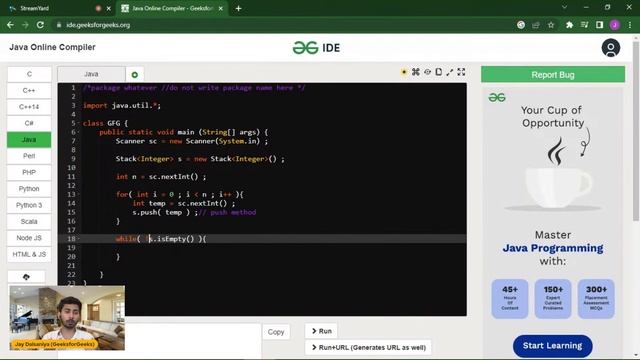The height and width of the screenshot is (360, 640).
Task: Bookmark this page with star icon
Action: 551,25
